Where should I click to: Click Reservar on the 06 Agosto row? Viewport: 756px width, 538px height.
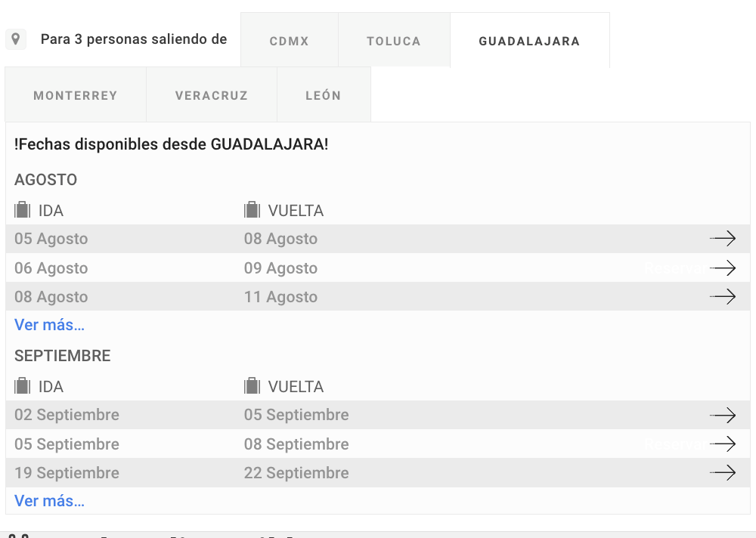point(675,268)
